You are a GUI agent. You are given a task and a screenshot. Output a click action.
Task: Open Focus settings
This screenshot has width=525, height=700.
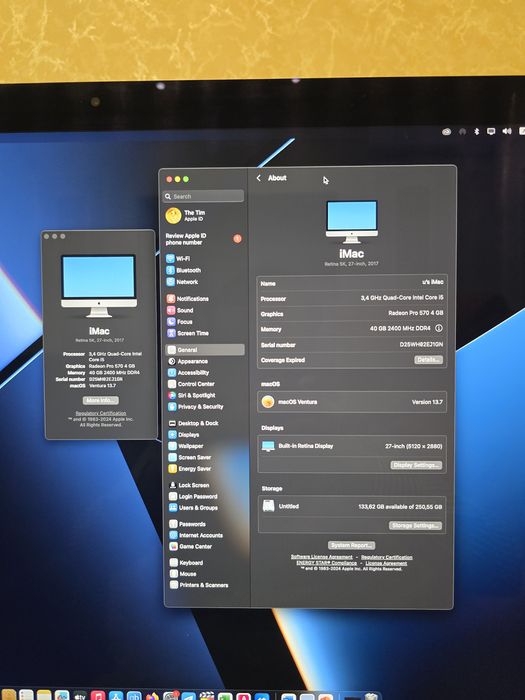pos(179,321)
